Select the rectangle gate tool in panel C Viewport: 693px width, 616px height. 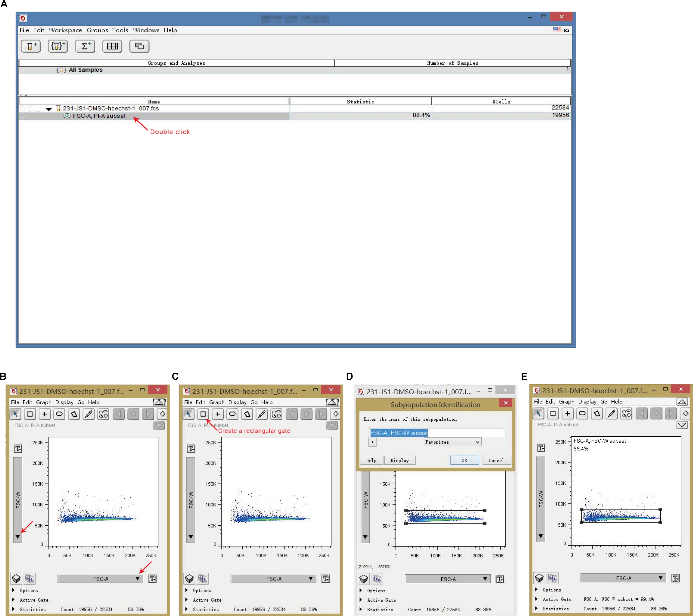[x=203, y=414]
